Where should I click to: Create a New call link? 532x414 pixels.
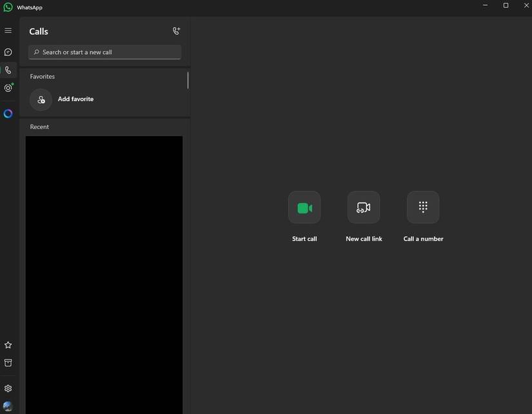point(364,208)
